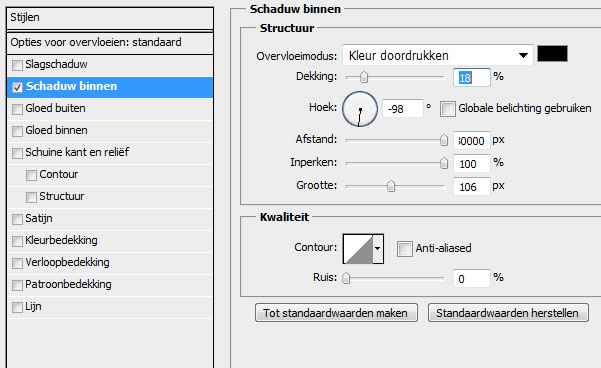Viewport: 601px width, 368px height.
Task: Uncheck the Schaduw binnen checkbox
Action: click(17, 87)
